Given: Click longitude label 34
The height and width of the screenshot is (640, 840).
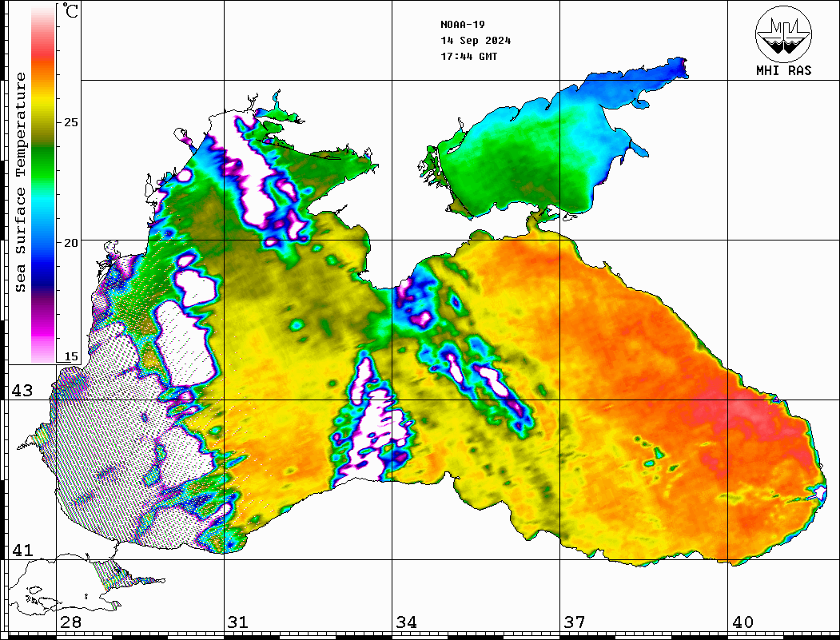Looking at the screenshot, I should click(406, 622).
